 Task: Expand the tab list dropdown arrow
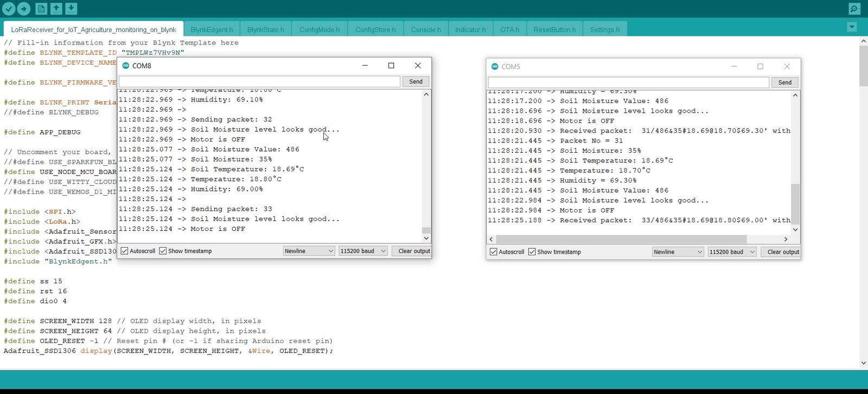coord(852,27)
